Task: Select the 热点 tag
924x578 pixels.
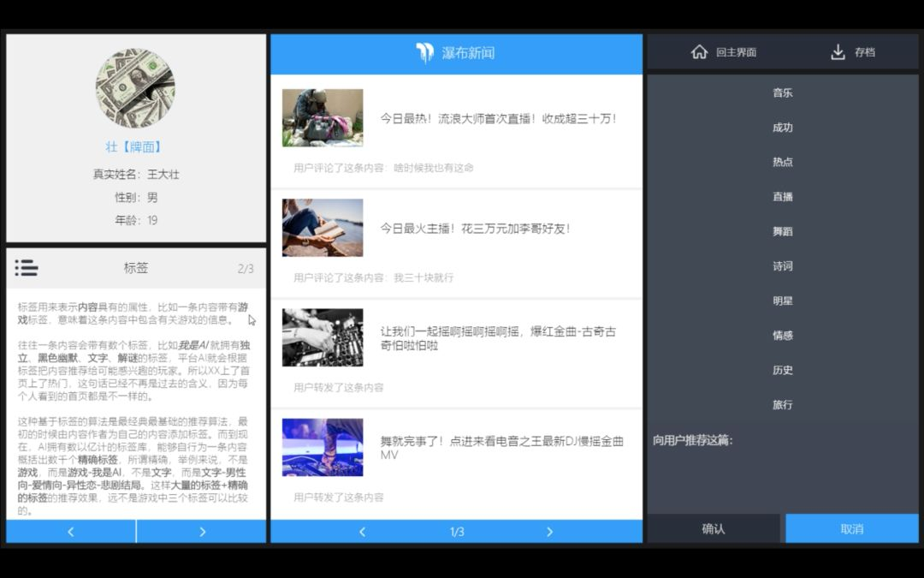Action: [783, 162]
